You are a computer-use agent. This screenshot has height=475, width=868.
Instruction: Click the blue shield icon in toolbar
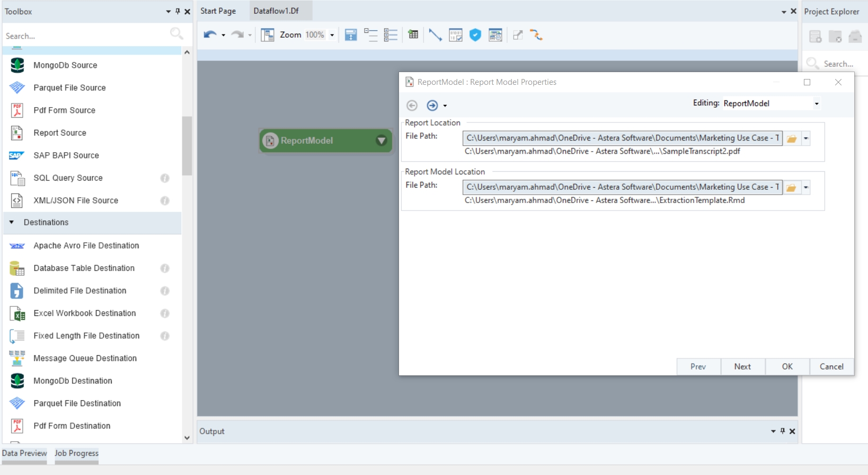tap(475, 35)
